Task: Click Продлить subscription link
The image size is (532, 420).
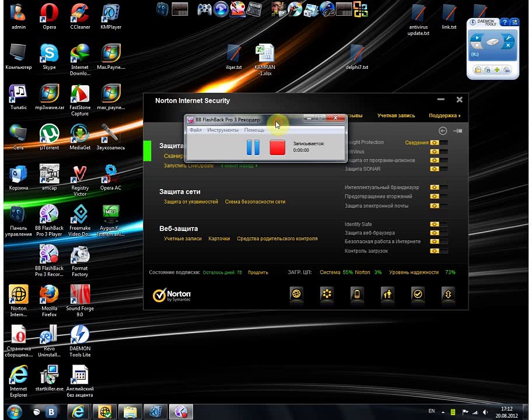Action: click(x=258, y=272)
